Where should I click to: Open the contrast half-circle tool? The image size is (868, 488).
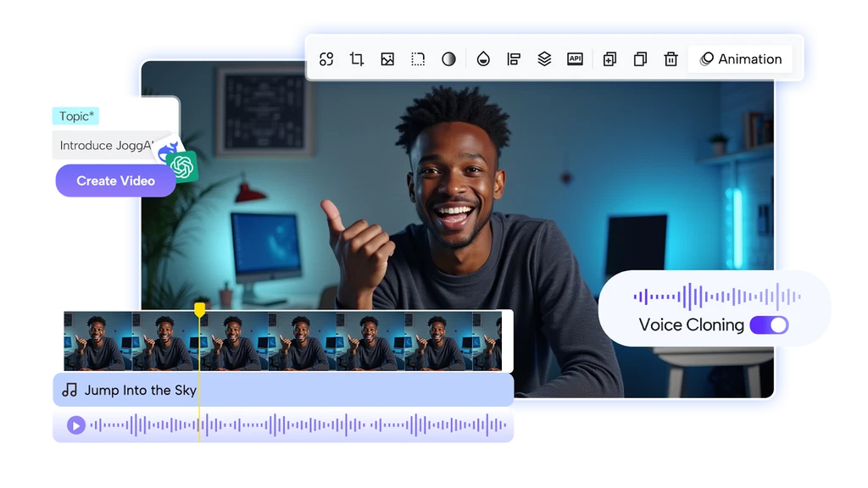pos(448,59)
